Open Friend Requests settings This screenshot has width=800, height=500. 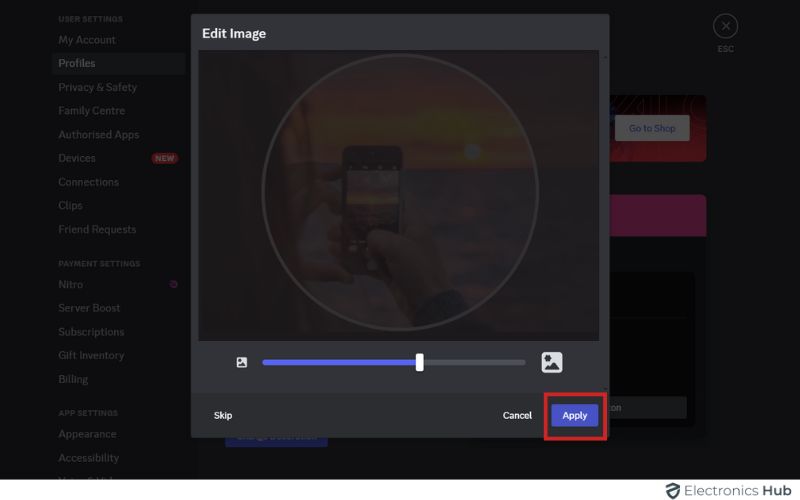[97, 229]
